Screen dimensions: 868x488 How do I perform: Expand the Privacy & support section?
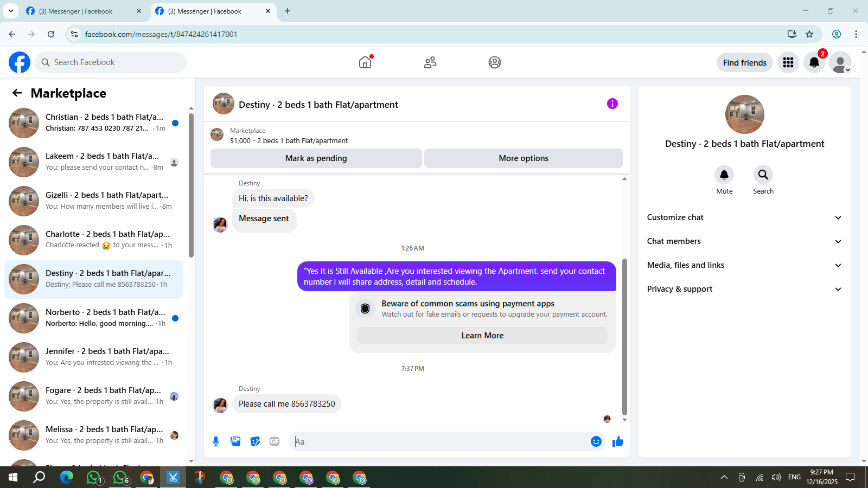coord(745,289)
